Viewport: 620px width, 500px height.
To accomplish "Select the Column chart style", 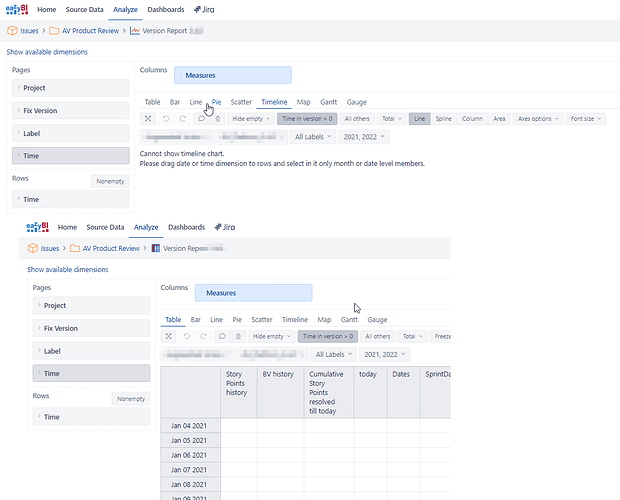I will point(472,119).
